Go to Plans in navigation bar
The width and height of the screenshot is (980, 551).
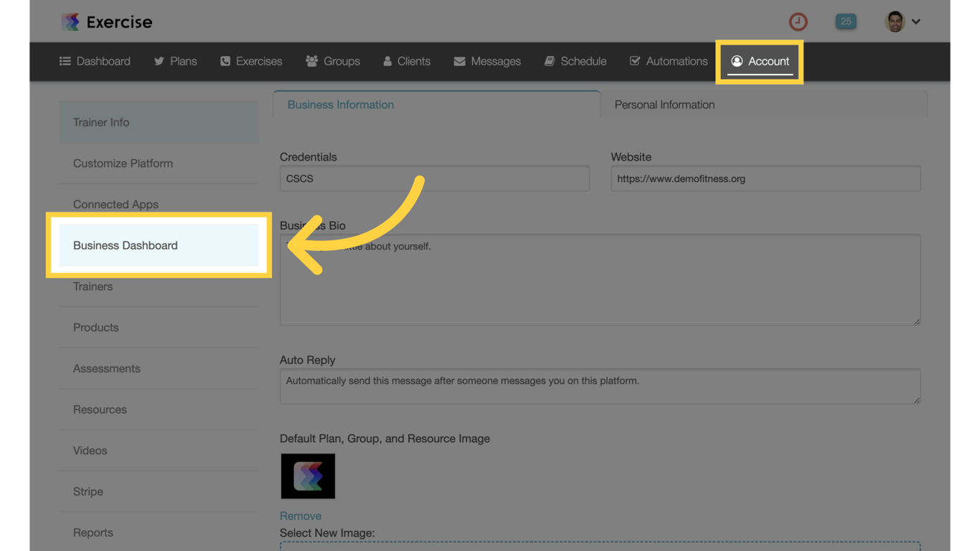pyautogui.click(x=176, y=61)
